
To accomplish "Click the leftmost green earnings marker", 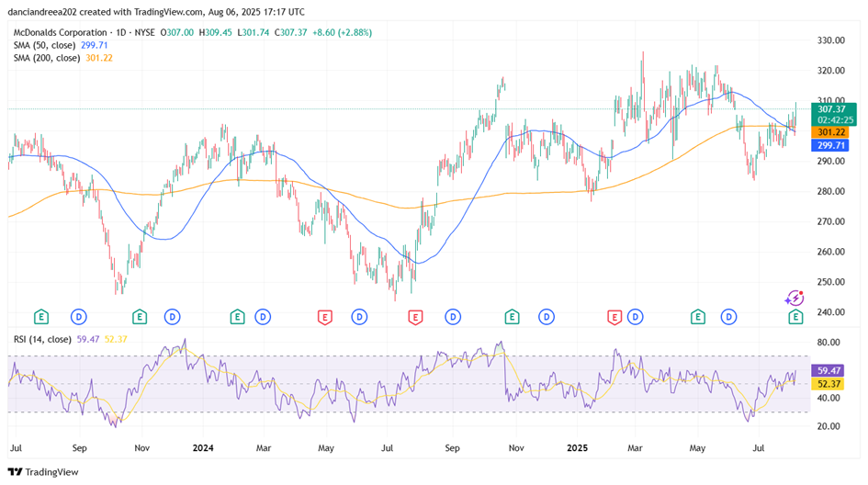I will coord(40,317).
